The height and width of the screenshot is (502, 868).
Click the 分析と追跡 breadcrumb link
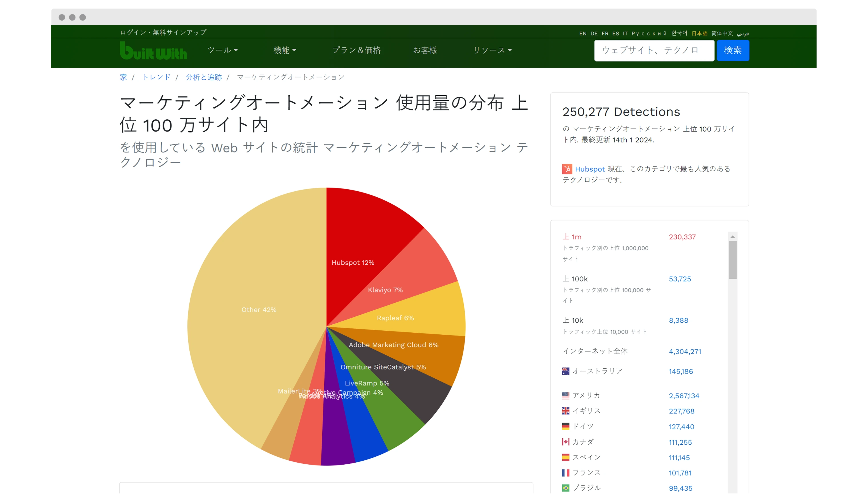point(203,77)
